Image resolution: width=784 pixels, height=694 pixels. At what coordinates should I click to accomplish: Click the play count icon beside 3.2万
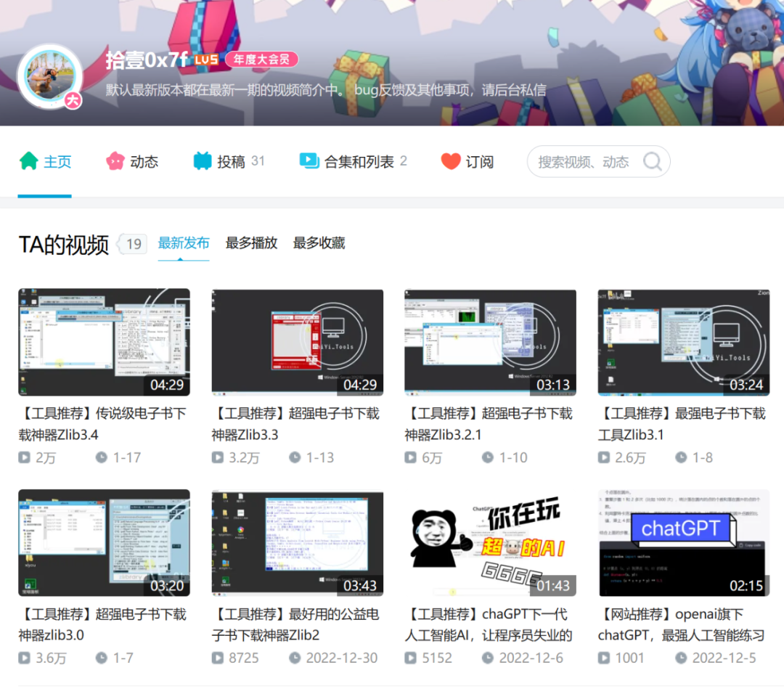(218, 457)
